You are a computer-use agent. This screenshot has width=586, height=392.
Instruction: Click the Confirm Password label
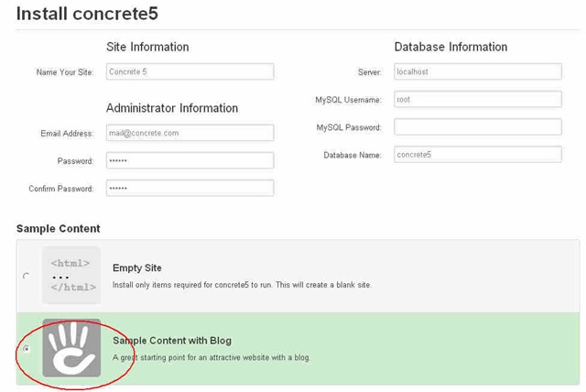pos(61,189)
